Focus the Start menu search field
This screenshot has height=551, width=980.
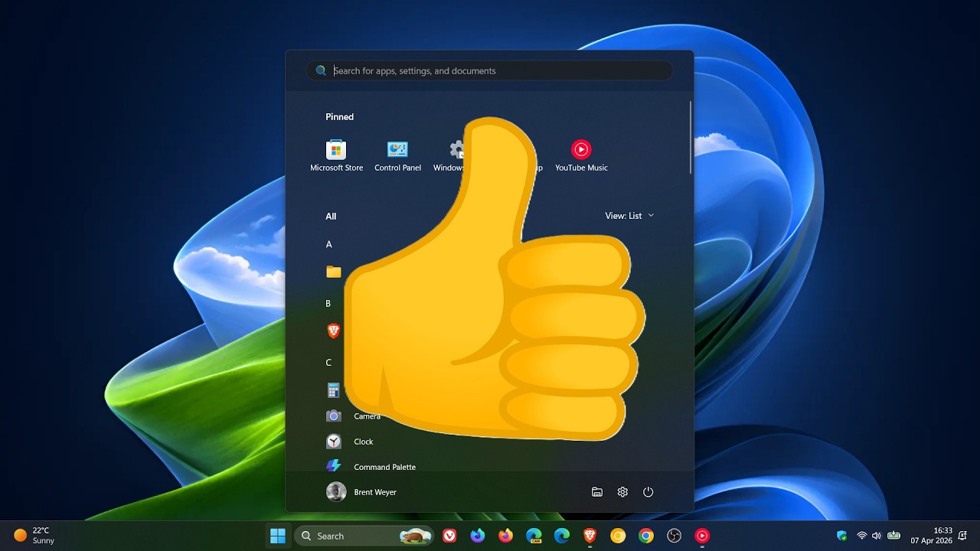pyautogui.click(x=489, y=70)
